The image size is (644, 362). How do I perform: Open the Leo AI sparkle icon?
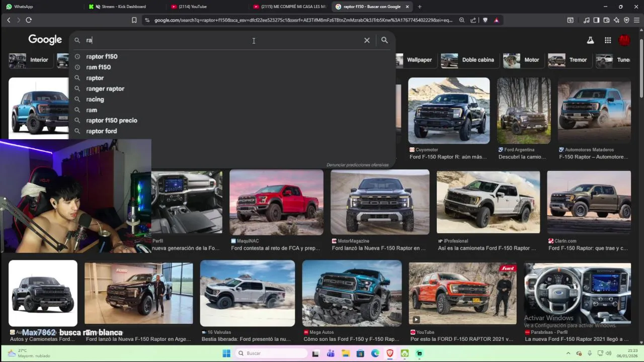click(x=616, y=20)
